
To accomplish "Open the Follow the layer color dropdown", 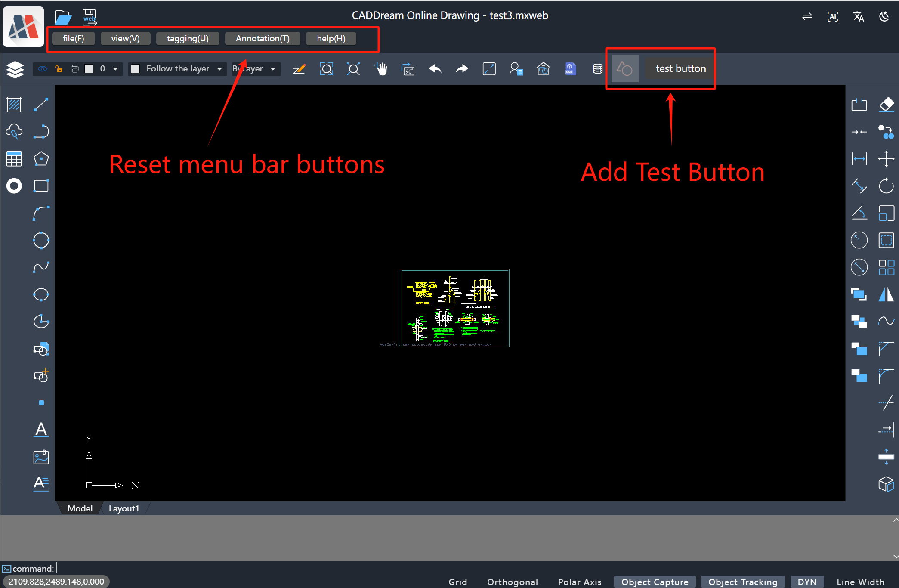I will click(x=219, y=69).
